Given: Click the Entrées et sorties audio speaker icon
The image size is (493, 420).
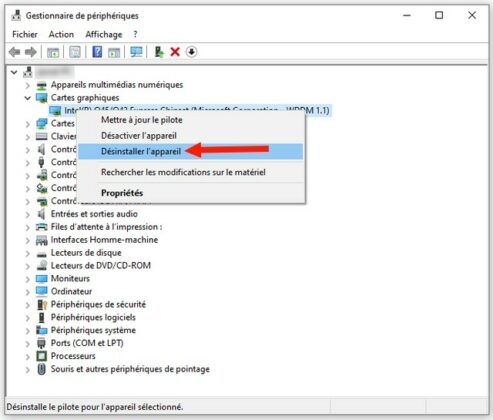Looking at the screenshot, I should [41, 214].
